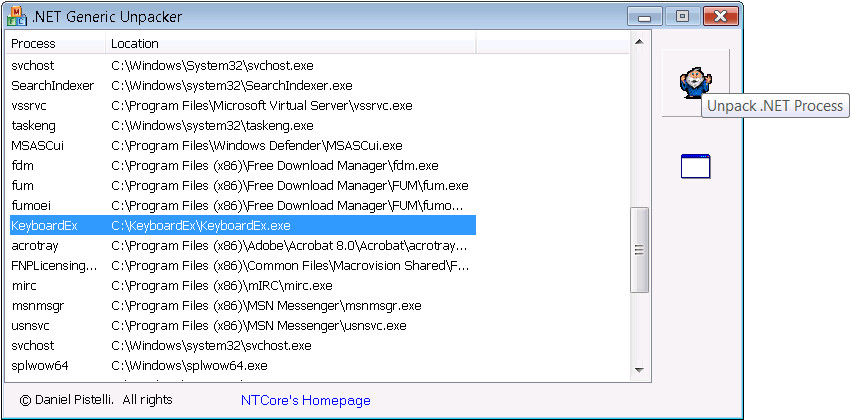Select the fdm process row
The image size is (851, 420).
[x=243, y=166]
